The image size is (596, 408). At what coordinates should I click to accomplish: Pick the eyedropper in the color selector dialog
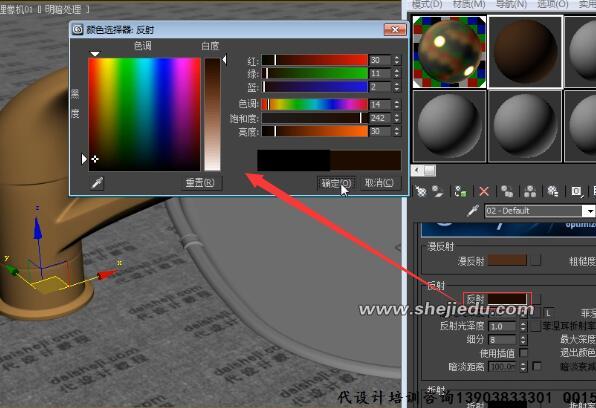[98, 183]
